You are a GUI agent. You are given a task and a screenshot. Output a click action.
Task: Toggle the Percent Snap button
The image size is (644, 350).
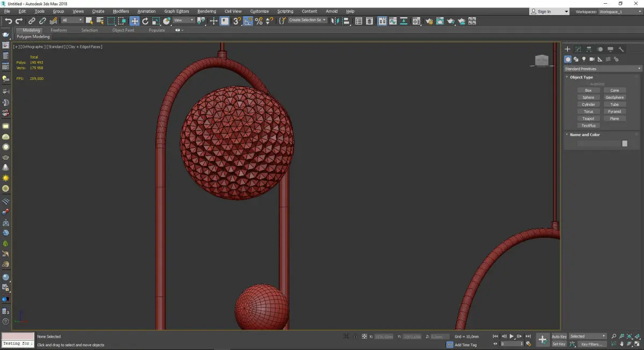(x=259, y=21)
